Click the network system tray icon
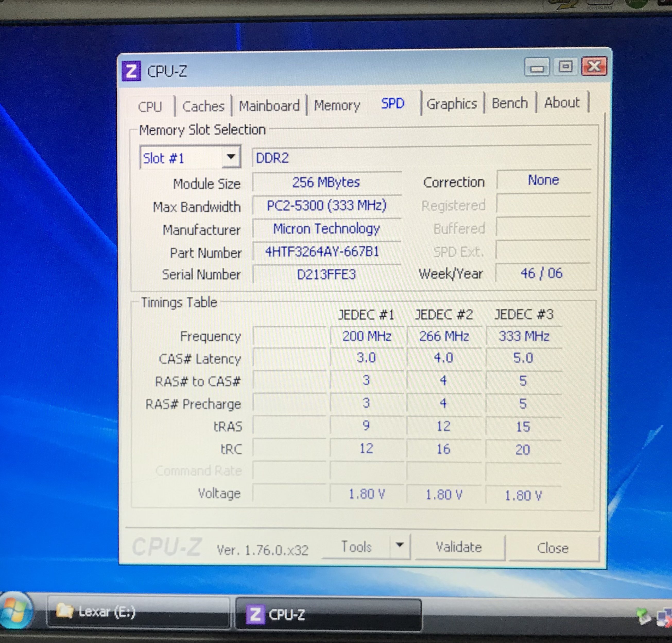The height and width of the screenshot is (643, 672). (x=664, y=618)
